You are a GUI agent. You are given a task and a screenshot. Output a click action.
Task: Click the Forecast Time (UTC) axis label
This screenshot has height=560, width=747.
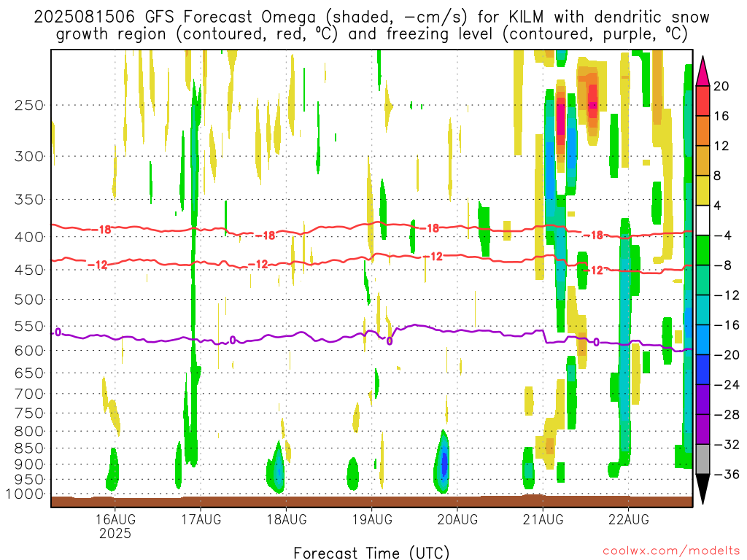point(371,553)
